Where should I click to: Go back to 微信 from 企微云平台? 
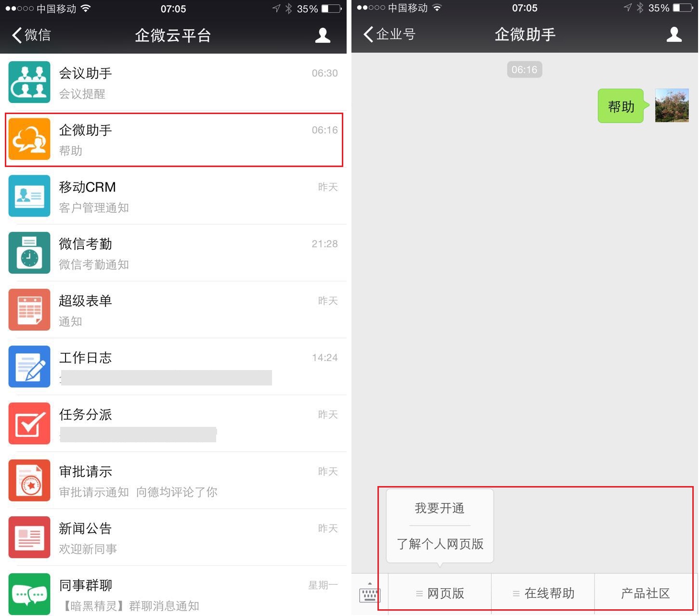coord(31,35)
